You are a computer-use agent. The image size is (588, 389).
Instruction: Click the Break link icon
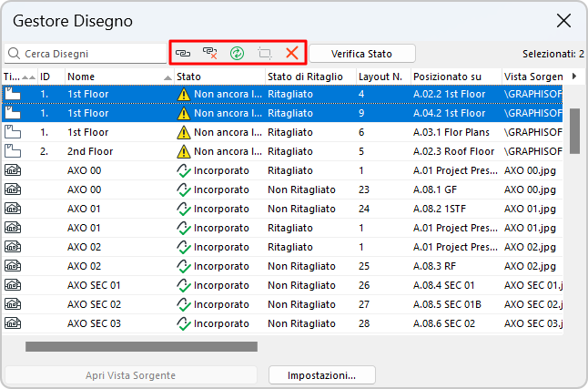tap(209, 54)
